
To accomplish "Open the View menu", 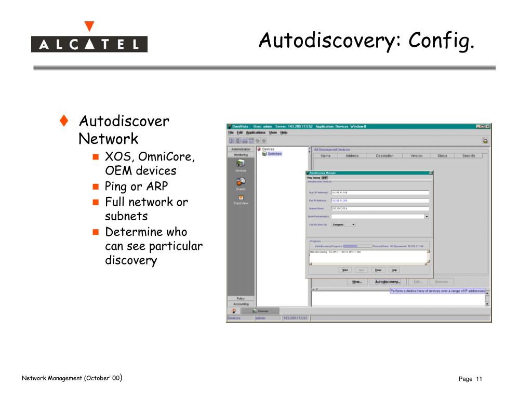I will coord(273,132).
